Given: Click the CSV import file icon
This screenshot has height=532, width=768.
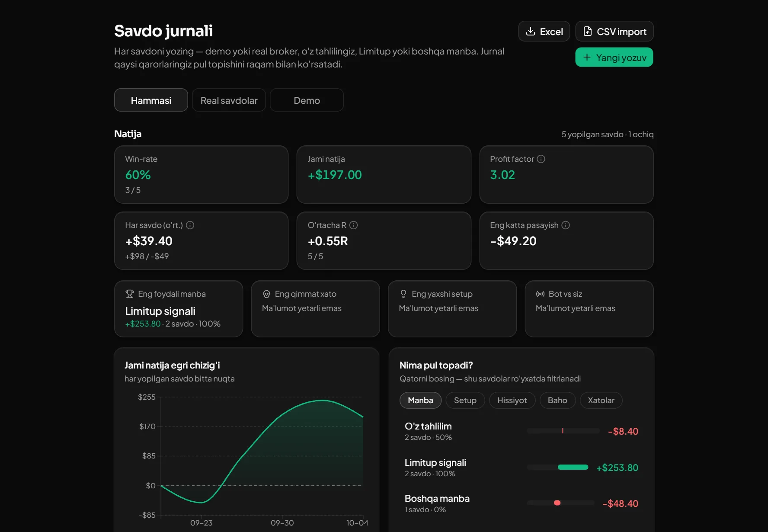Looking at the screenshot, I should point(587,31).
